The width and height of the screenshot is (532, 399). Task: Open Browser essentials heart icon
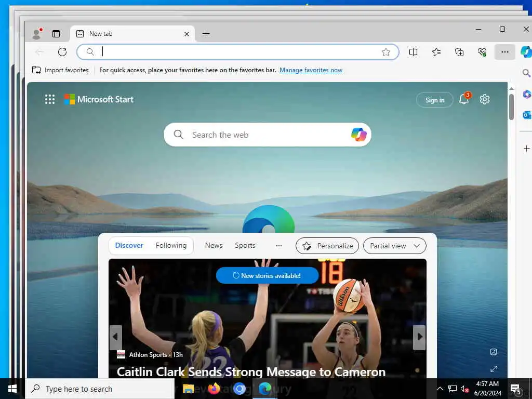pyautogui.click(x=482, y=52)
